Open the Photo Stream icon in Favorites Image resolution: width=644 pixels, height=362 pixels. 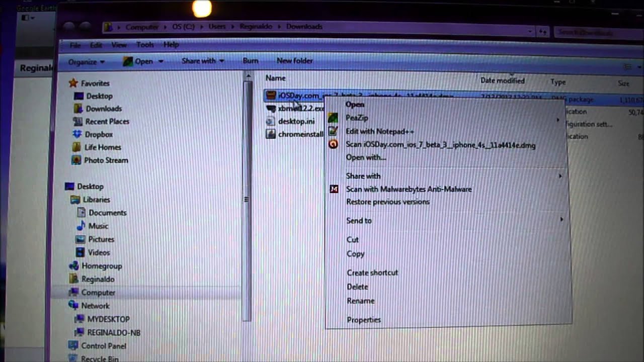[76, 160]
